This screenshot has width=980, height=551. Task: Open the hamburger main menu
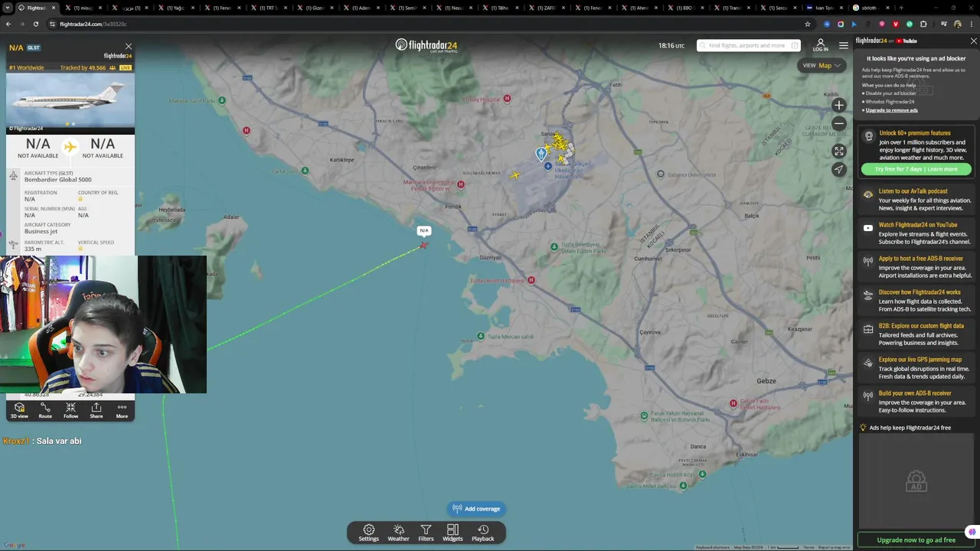843,46
